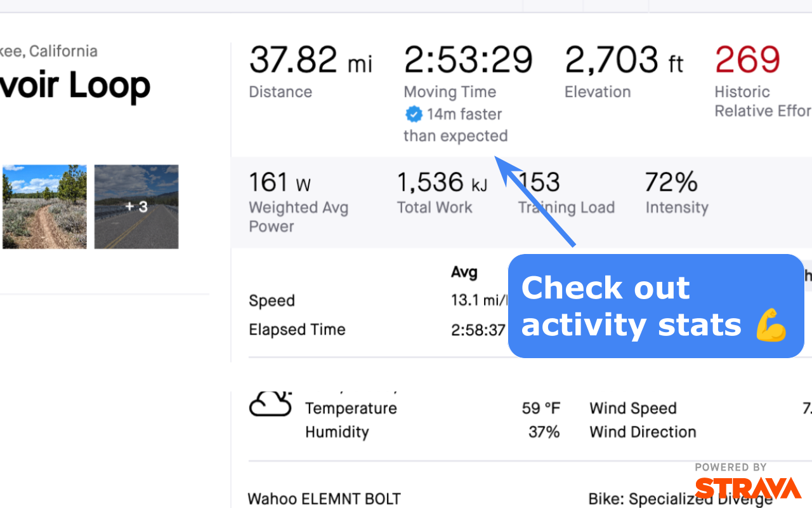Click the flexed bicep emoji
Screen dimensions: 812x508
click(771, 325)
